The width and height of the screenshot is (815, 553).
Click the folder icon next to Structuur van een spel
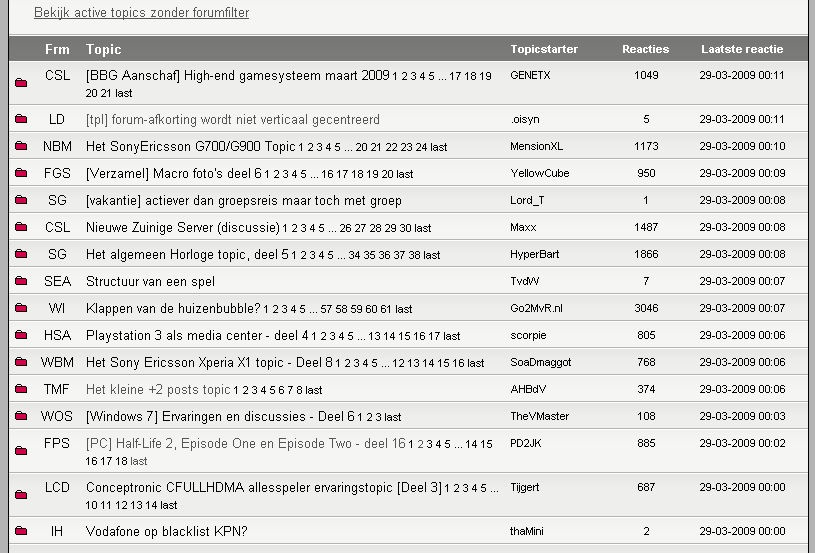point(20,282)
